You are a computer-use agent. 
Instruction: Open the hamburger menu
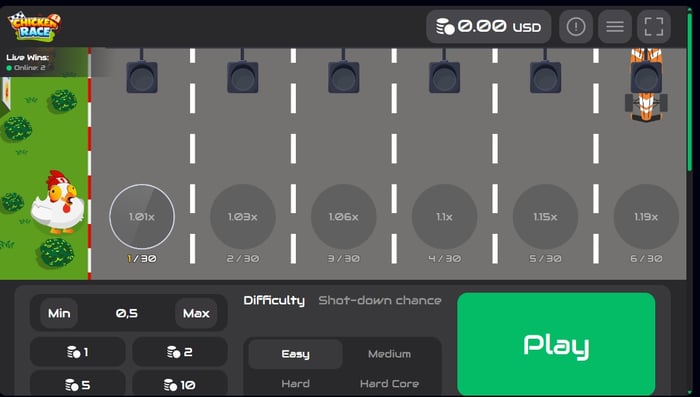pos(615,27)
